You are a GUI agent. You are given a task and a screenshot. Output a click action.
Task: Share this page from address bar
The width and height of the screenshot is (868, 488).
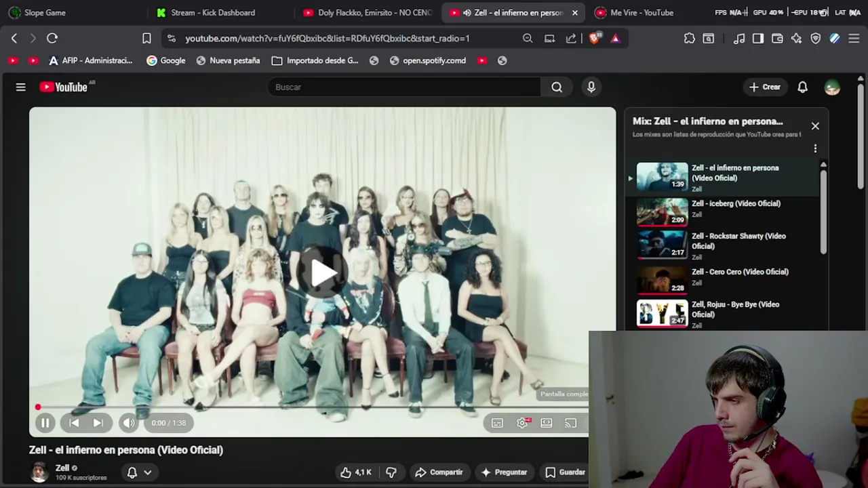tap(571, 39)
